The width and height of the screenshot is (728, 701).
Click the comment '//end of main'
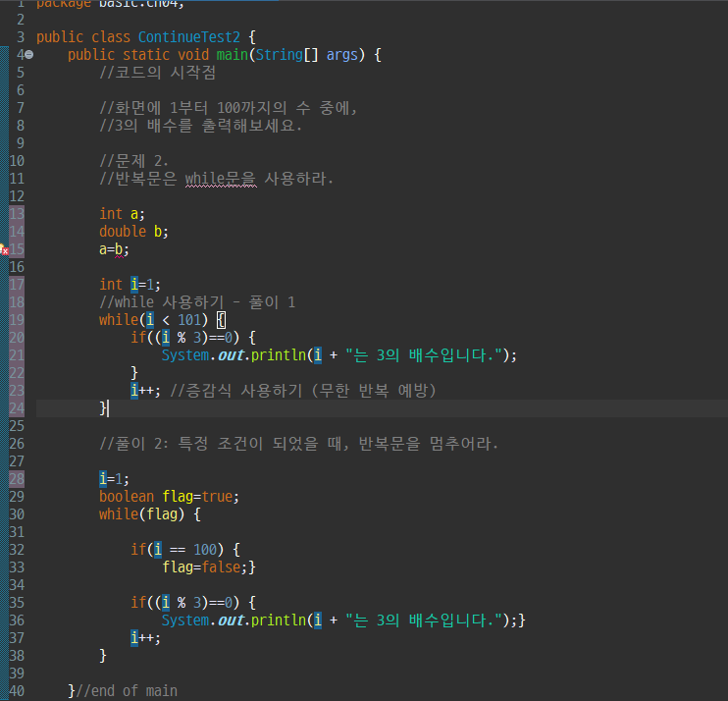click(x=126, y=691)
